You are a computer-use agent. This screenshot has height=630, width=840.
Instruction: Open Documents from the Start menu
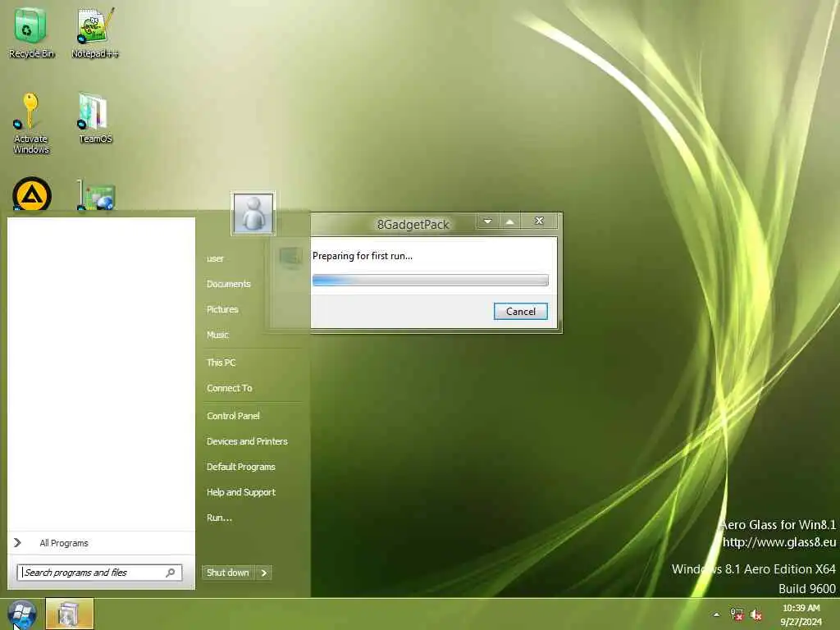point(229,284)
